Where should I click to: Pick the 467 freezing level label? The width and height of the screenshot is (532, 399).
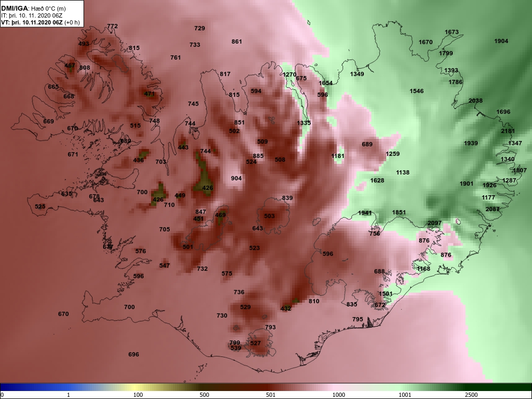70,65
